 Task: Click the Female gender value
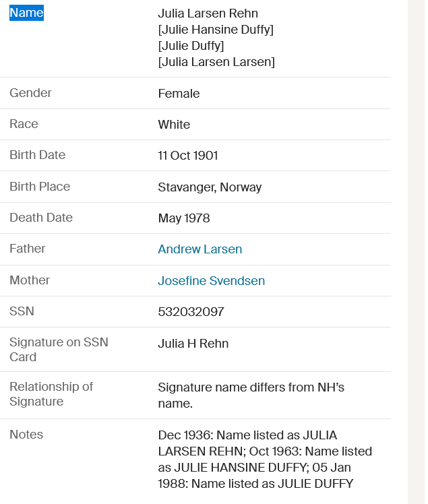coord(179,94)
